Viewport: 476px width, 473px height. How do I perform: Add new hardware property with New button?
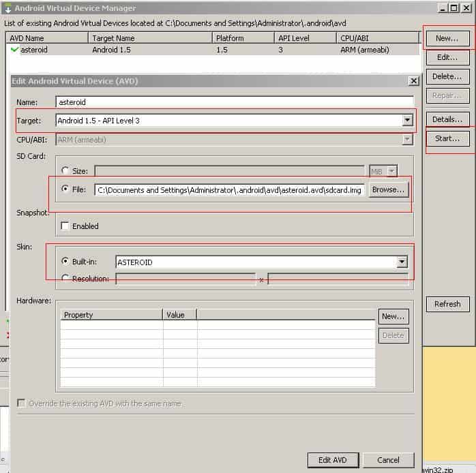(393, 316)
